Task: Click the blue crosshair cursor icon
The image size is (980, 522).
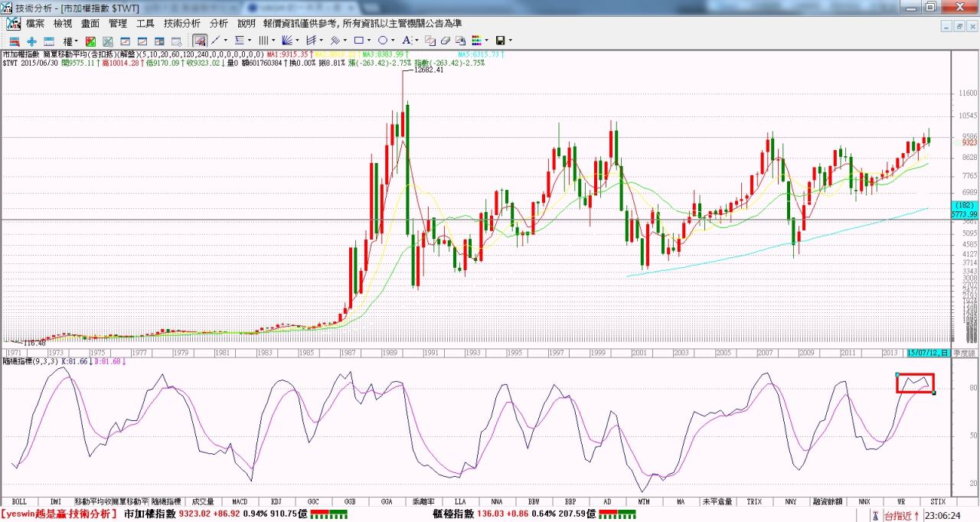Action: pos(31,41)
